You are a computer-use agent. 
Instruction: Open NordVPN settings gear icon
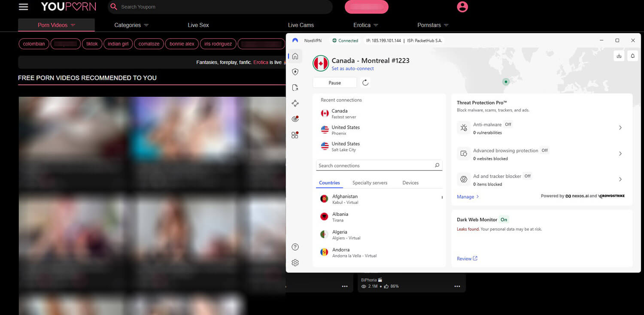pyautogui.click(x=295, y=262)
